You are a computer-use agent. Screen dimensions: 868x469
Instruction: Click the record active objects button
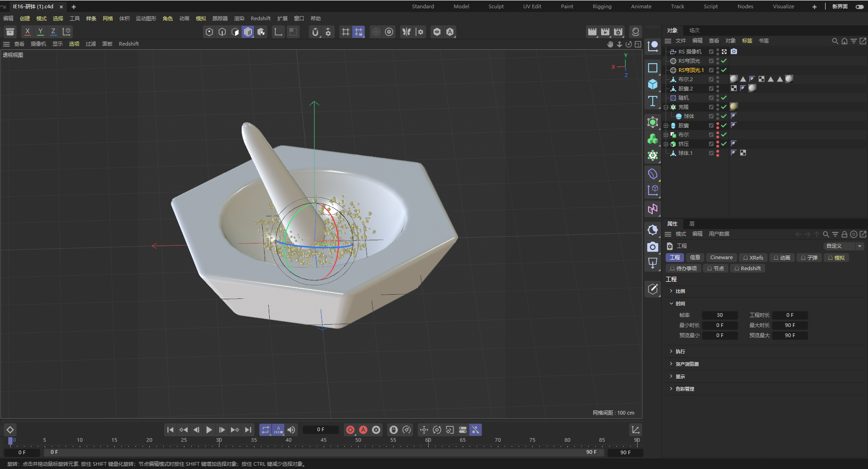pos(350,430)
